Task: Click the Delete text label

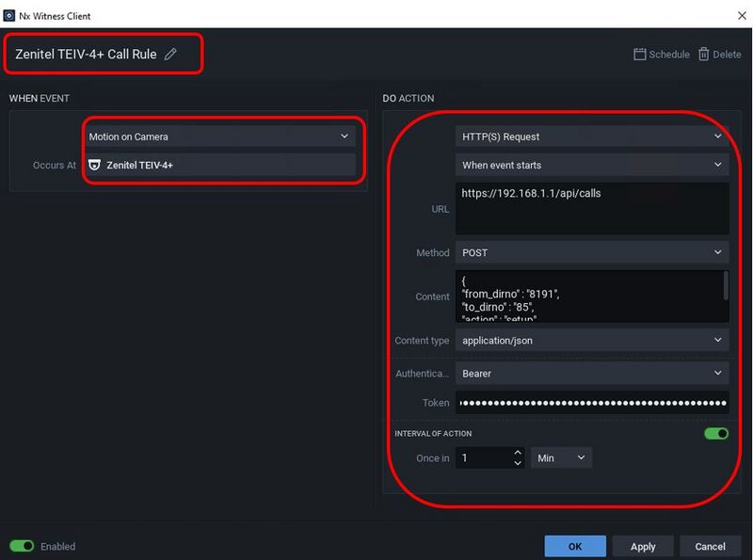Action: (727, 55)
